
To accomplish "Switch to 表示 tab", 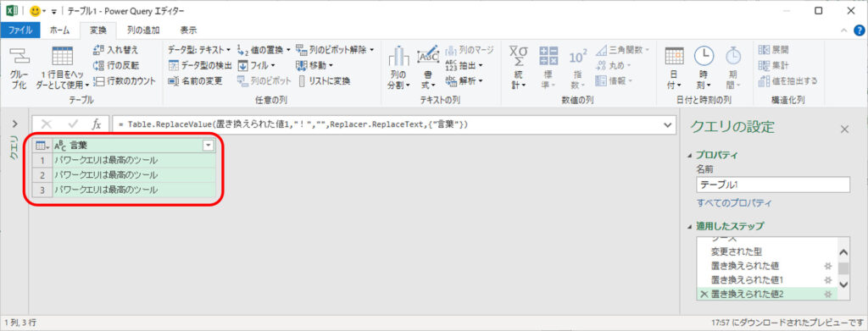I will 188,30.
